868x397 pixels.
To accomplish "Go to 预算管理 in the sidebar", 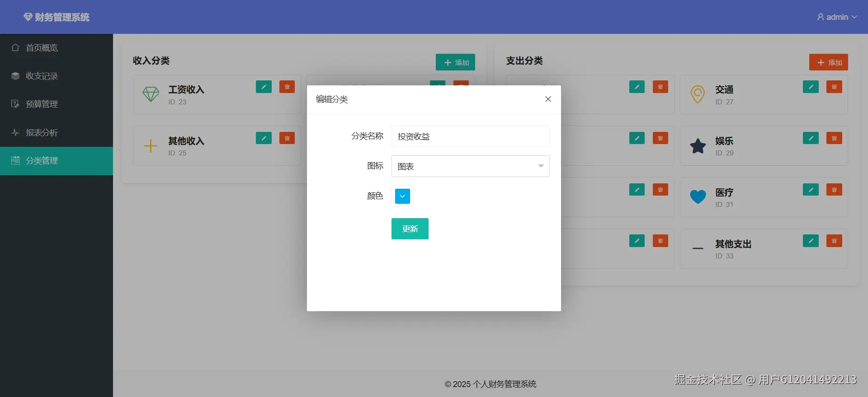I will [x=57, y=104].
